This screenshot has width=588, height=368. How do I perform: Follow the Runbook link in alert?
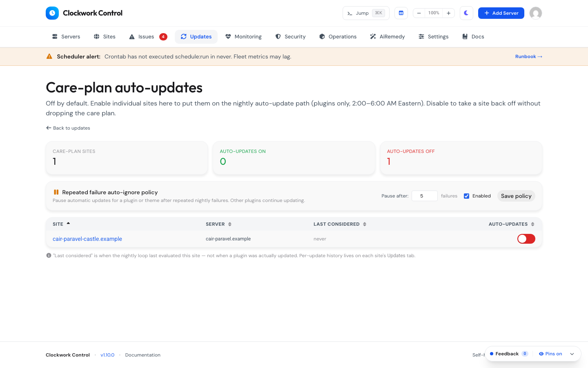coord(529,56)
